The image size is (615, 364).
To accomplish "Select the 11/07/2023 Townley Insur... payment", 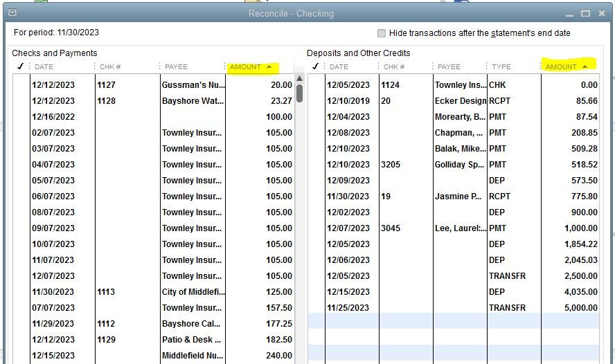I will tap(153, 260).
